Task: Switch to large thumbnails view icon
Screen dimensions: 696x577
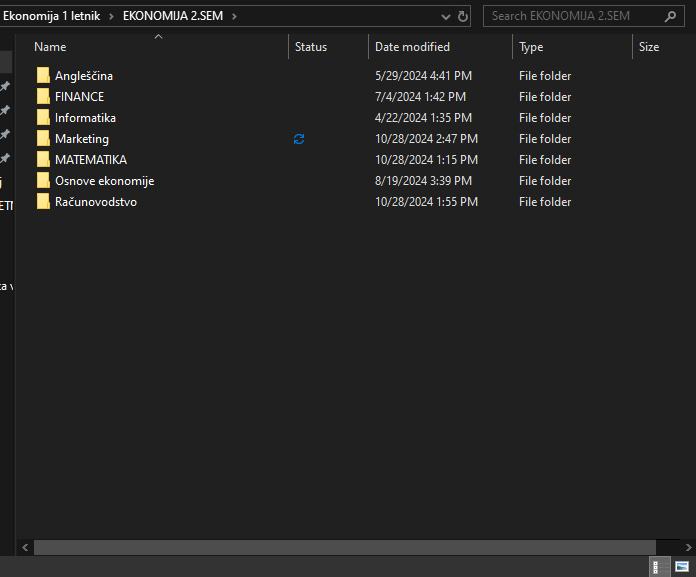Action: [682, 567]
